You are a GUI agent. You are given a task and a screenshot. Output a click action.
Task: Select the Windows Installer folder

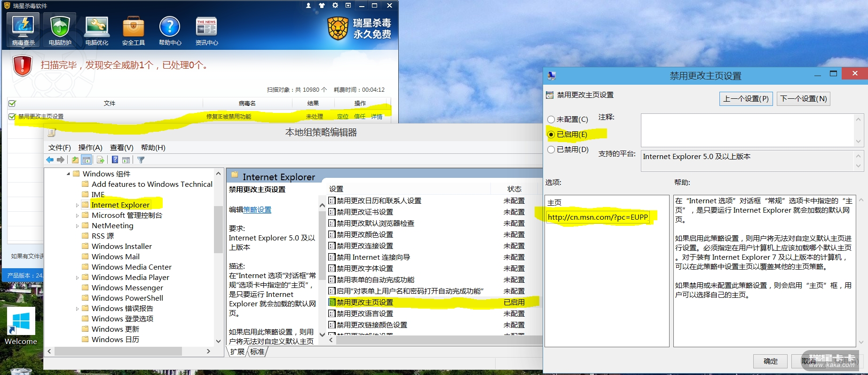tap(122, 247)
